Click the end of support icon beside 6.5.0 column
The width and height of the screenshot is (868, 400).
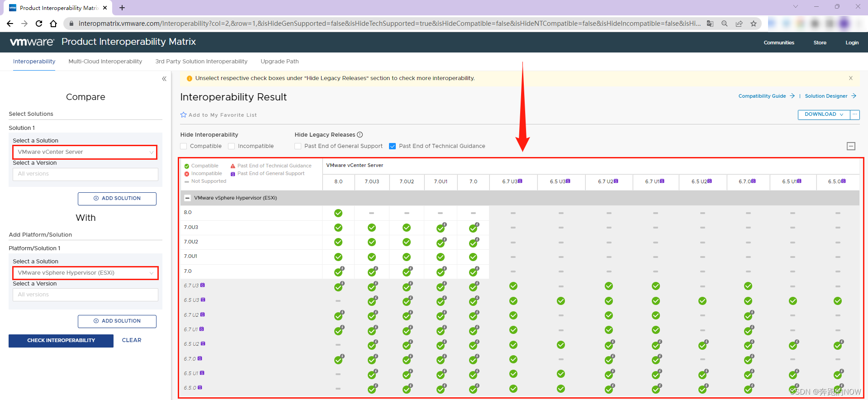point(844,181)
